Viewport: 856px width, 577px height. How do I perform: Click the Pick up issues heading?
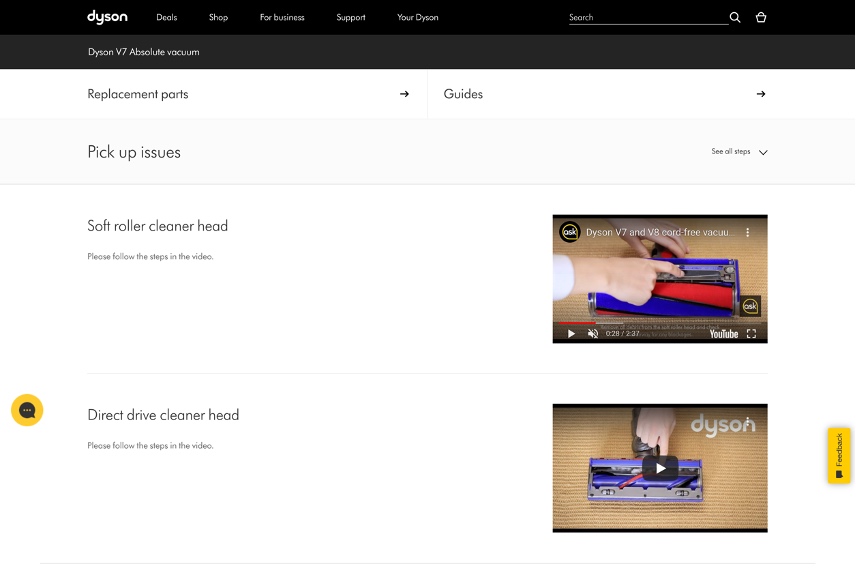[134, 152]
